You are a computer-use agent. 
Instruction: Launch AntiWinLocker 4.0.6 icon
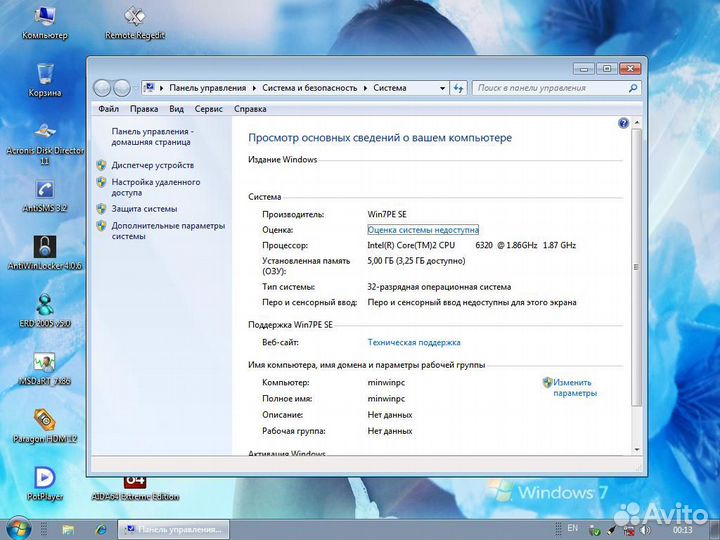[x=45, y=253]
